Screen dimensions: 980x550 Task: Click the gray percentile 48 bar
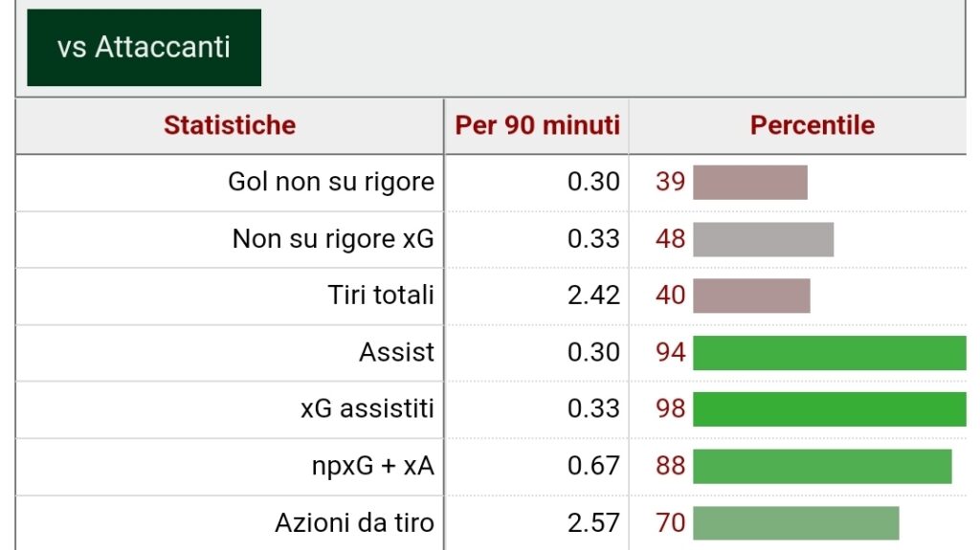[763, 239]
